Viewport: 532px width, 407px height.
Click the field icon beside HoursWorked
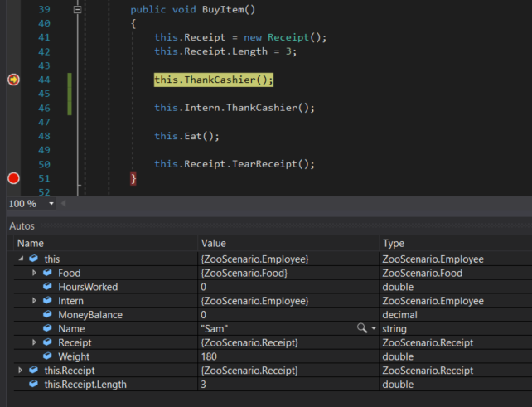tap(47, 287)
